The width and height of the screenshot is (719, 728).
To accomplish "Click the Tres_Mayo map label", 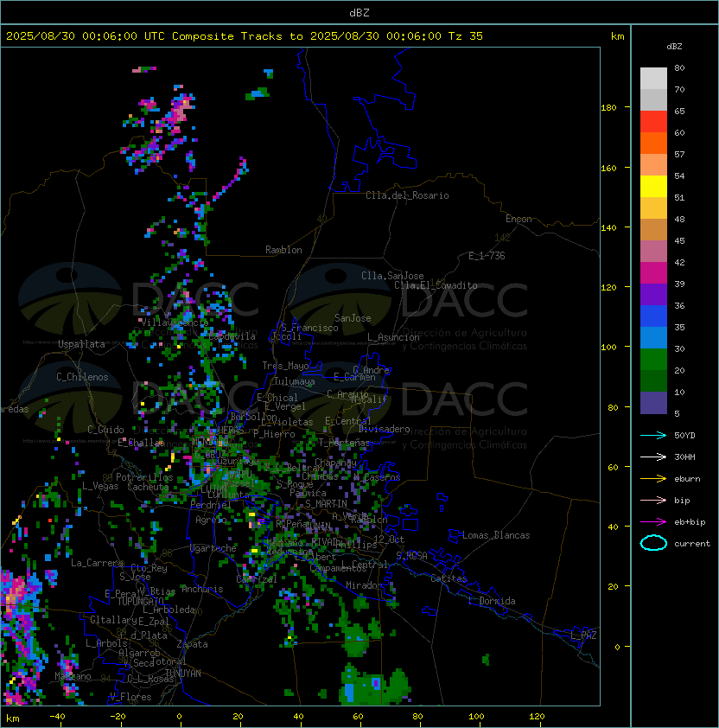I will pos(285,366).
